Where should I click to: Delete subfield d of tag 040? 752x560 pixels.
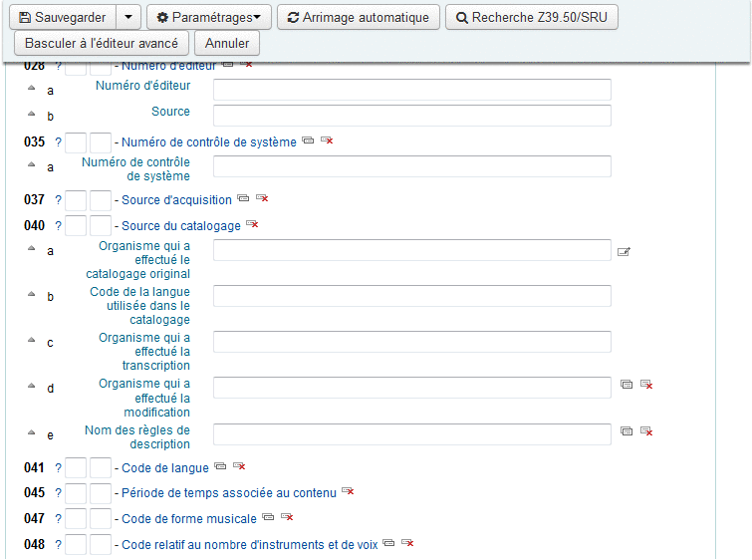point(646,385)
